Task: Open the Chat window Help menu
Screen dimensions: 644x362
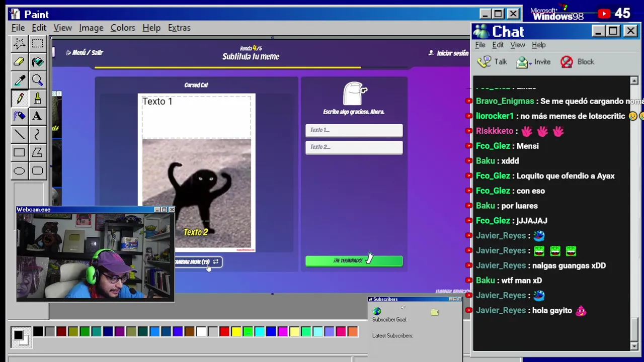Action: [x=538, y=45]
